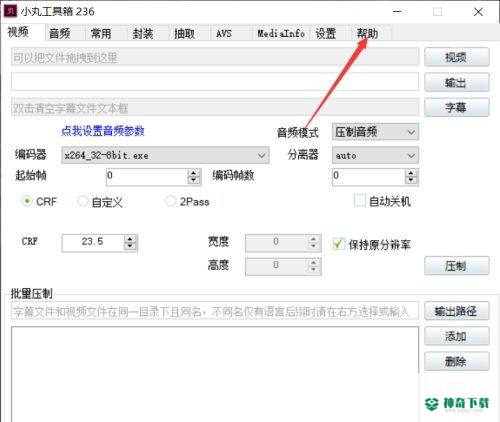Viewport: 500px width, 422px height.
Task: Expand the 音频模式 dropdown
Action: (375, 132)
